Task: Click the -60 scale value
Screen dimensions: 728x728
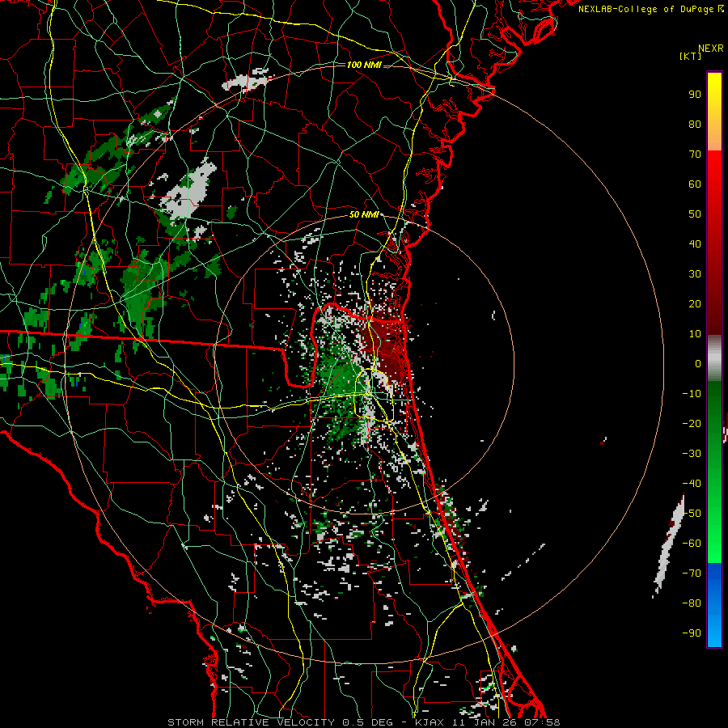Action: [692, 544]
